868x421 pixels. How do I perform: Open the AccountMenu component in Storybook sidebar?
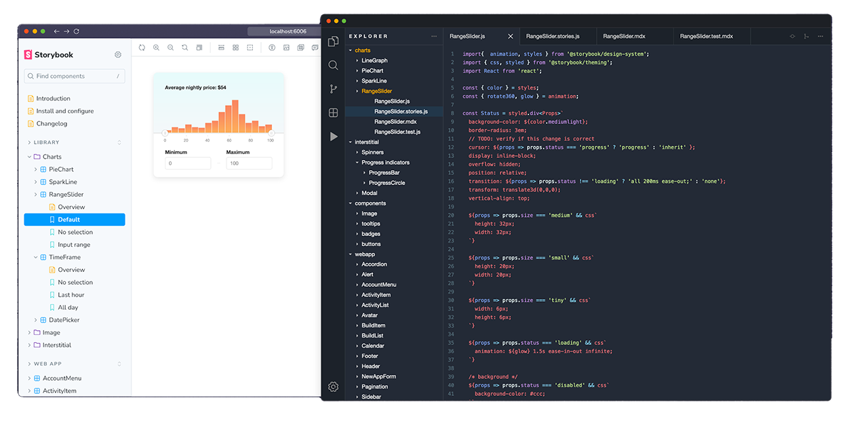(62, 378)
